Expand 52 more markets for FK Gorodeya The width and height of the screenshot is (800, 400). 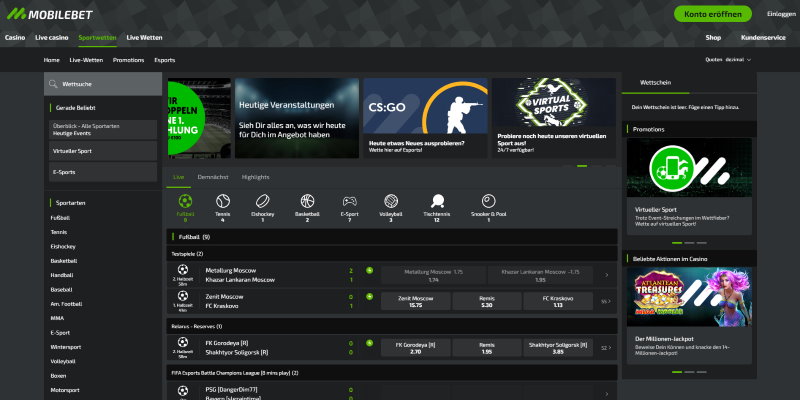(x=606, y=347)
